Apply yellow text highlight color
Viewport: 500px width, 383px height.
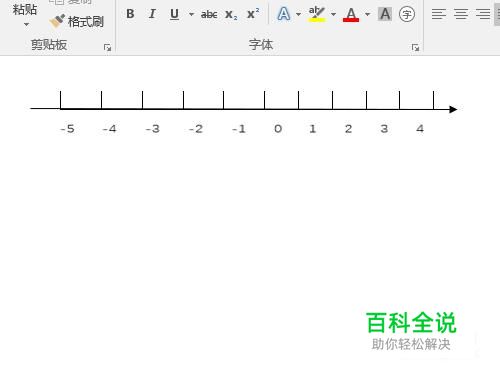(x=317, y=14)
